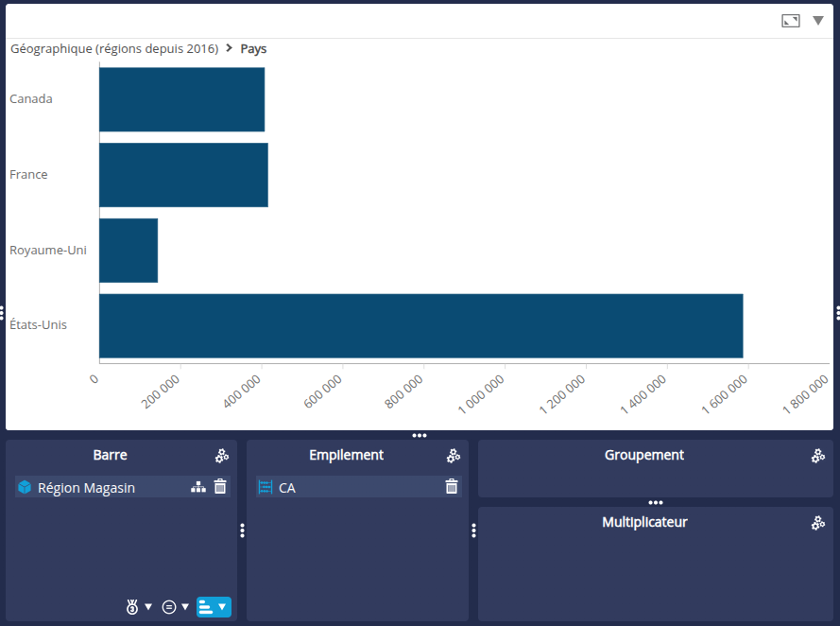The image size is (840, 626).
Task: Open the highlighted bar sort dropdown
Action: pyautogui.click(x=214, y=607)
